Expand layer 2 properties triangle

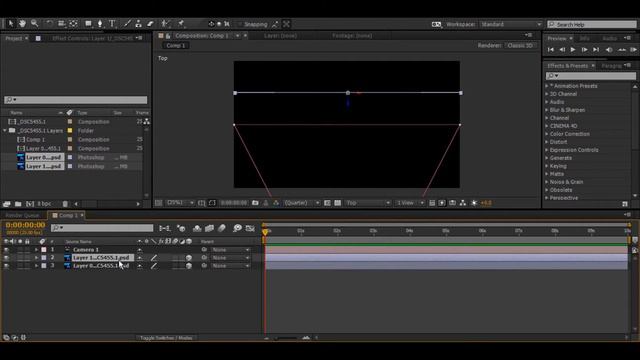point(36,258)
